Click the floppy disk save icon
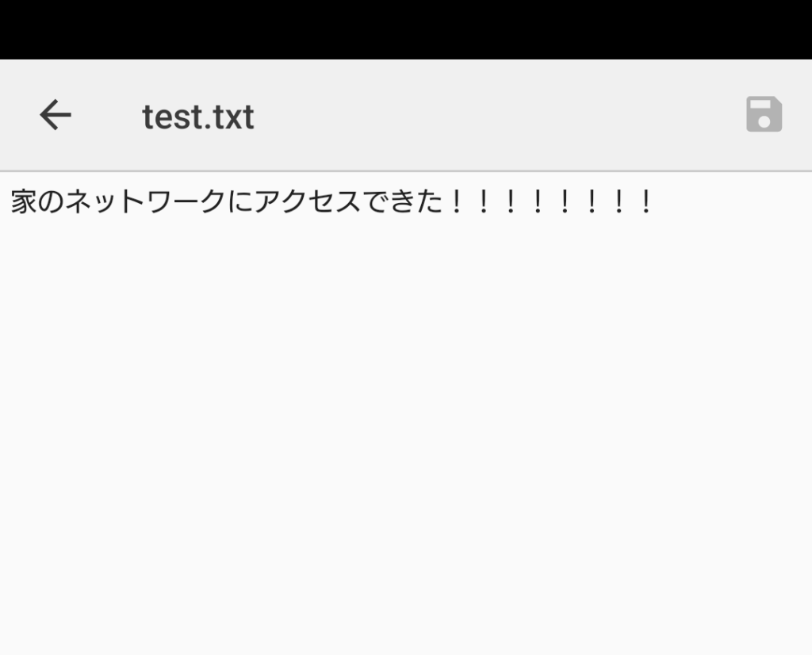 click(x=764, y=115)
